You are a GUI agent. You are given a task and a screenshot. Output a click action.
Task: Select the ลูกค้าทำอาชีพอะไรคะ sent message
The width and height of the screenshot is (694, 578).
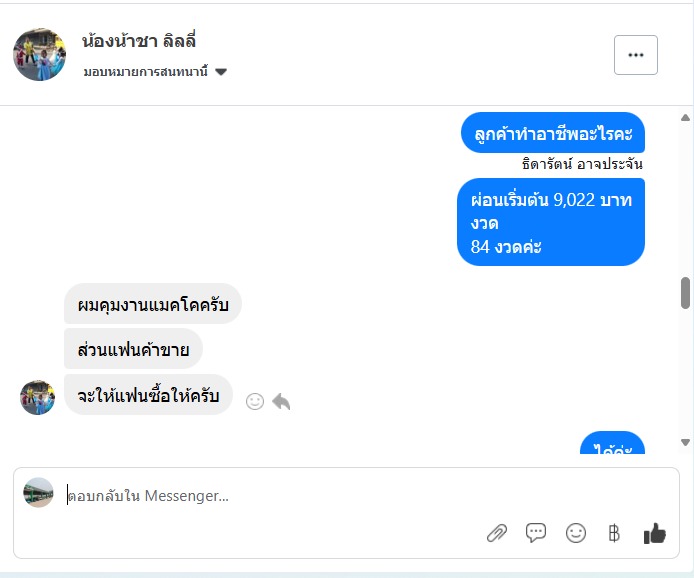point(553,133)
